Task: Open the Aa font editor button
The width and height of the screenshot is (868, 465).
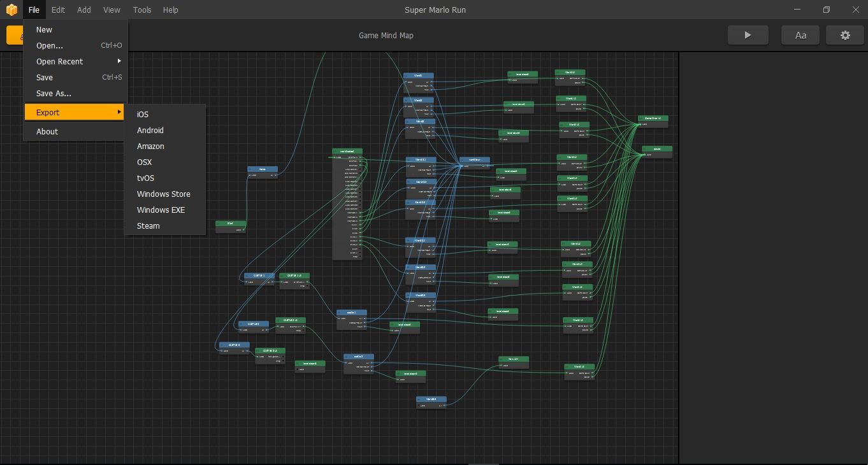Action: tap(801, 35)
